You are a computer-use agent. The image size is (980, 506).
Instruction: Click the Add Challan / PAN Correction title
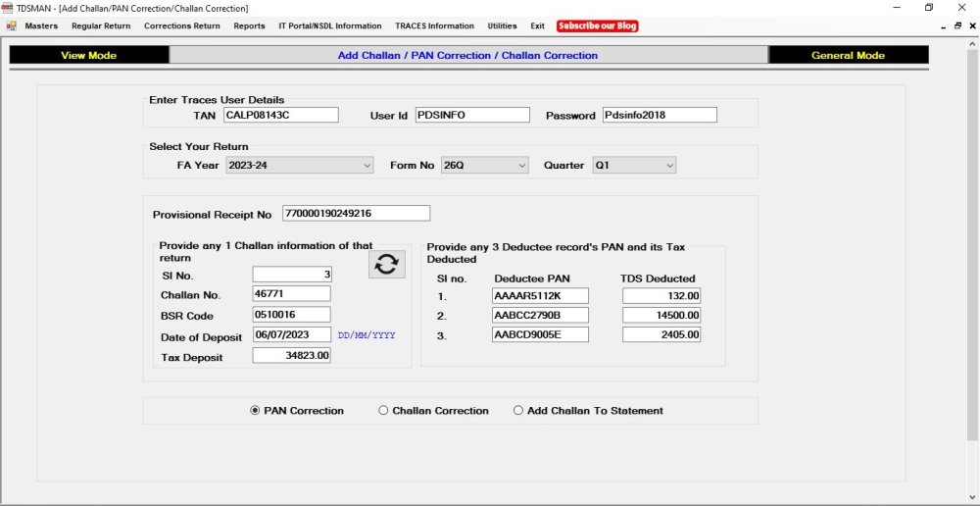(x=467, y=55)
